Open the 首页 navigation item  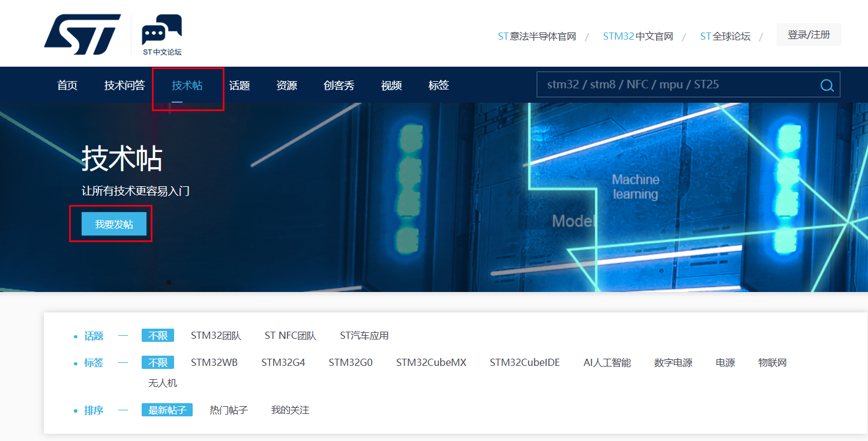point(67,85)
